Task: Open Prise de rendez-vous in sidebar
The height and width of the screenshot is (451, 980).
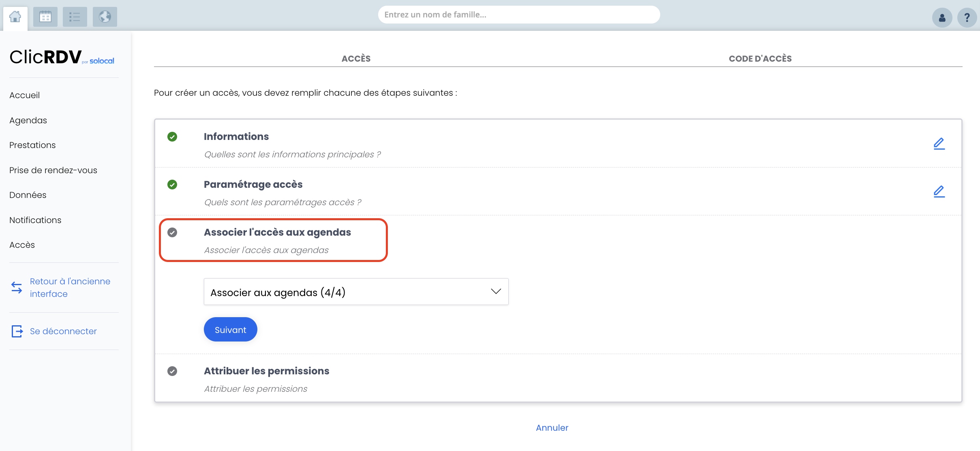Action: tap(53, 170)
